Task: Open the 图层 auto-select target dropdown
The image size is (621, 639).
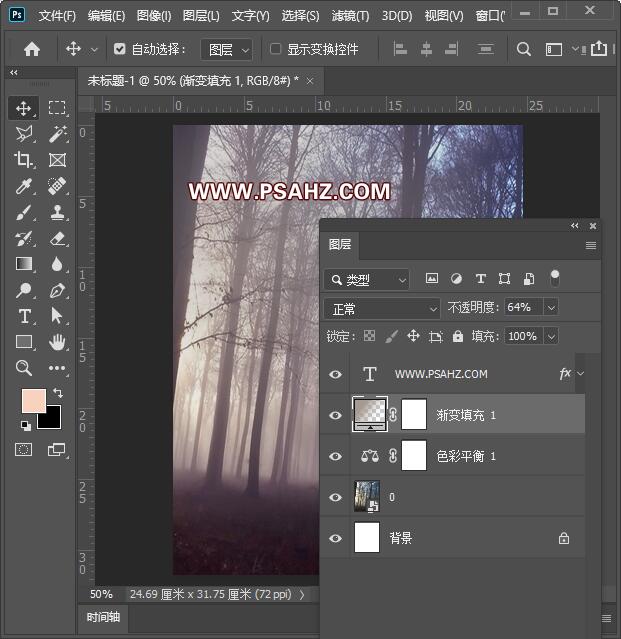Action: click(x=227, y=50)
